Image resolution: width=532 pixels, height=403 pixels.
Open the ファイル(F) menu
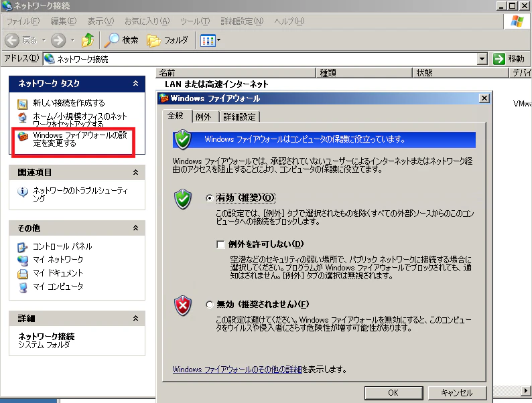pyautogui.click(x=23, y=21)
